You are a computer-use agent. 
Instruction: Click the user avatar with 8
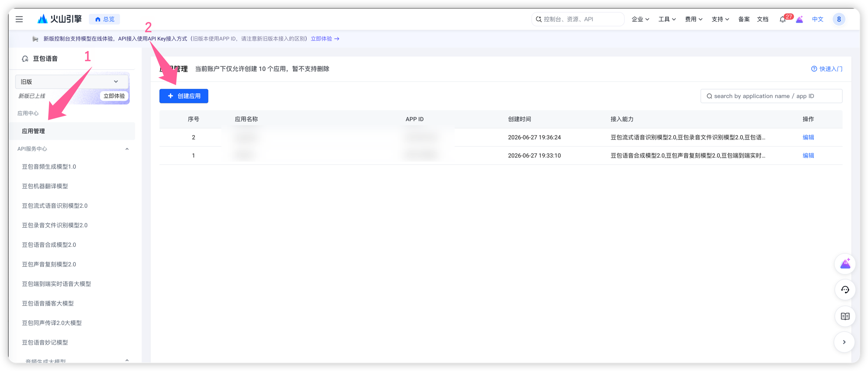click(838, 19)
